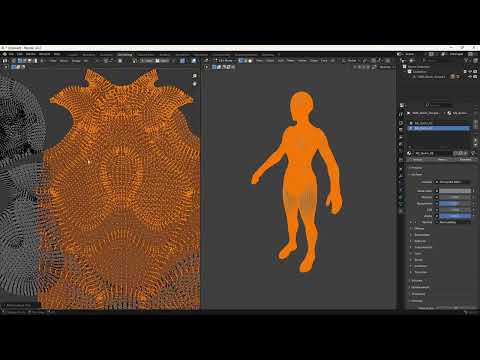Open the Surface shader Principled BSDF dropdown
Viewport: 480px width, 360px height.
point(454,182)
